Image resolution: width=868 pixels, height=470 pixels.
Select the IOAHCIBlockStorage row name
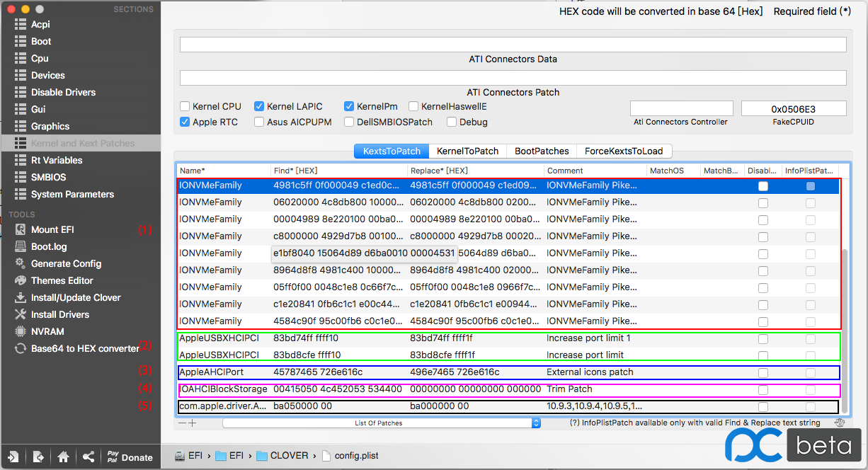click(x=223, y=389)
